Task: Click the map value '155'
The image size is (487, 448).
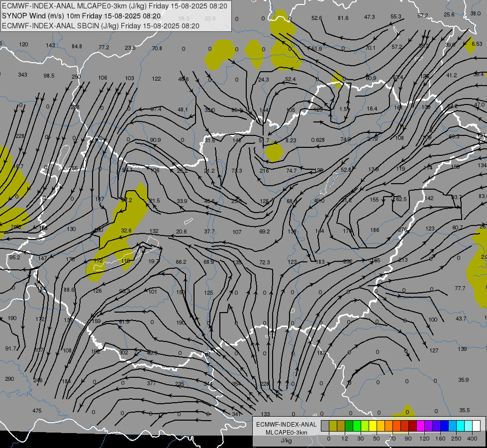Action: point(374,200)
